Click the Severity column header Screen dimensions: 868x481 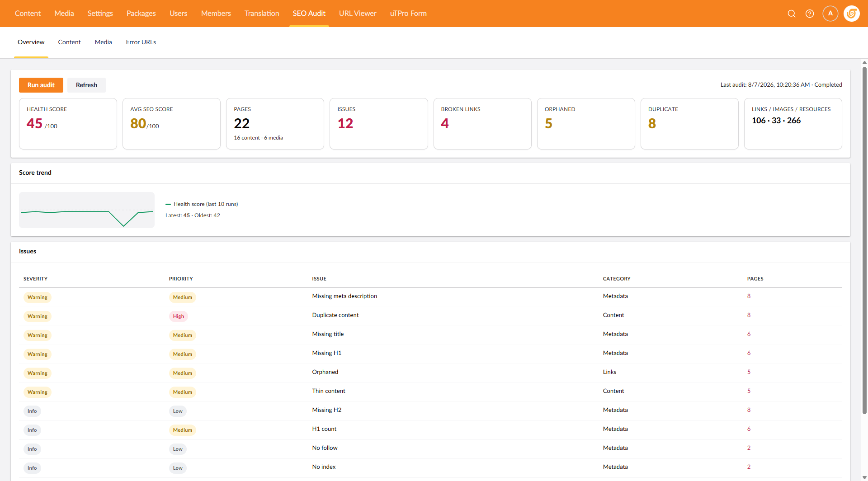[36, 279]
